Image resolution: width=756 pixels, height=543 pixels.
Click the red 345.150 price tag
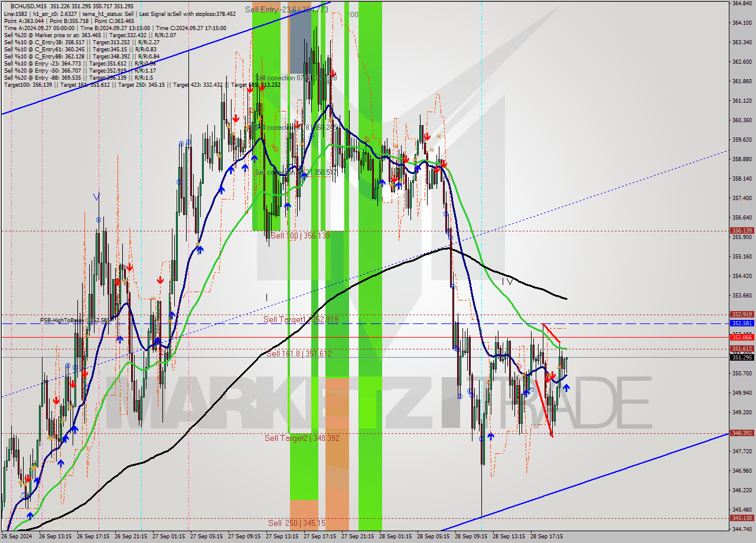click(x=742, y=518)
